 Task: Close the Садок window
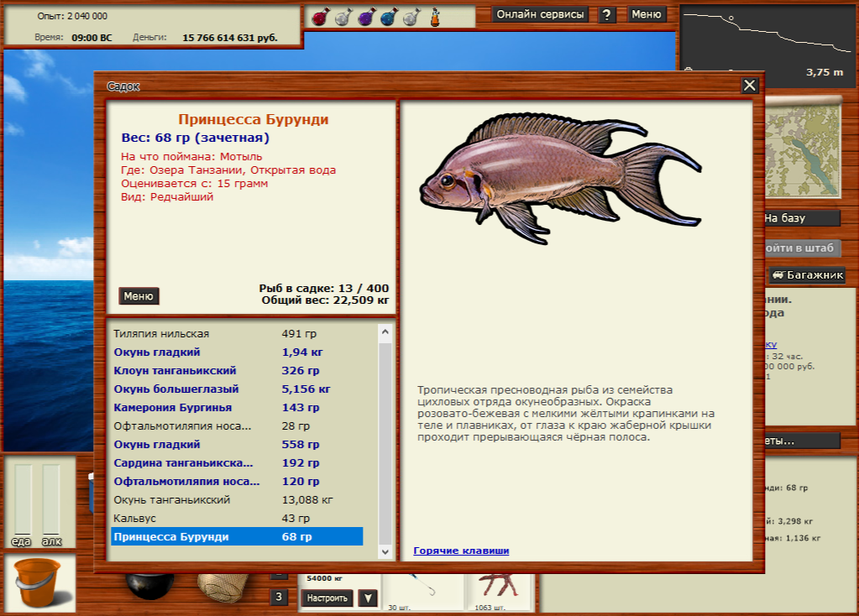point(750,85)
